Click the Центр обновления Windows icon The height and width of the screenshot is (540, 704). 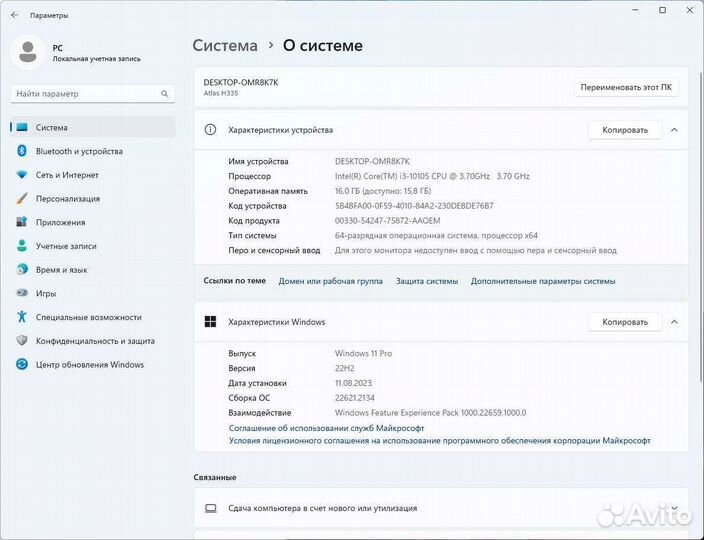click(x=22, y=364)
